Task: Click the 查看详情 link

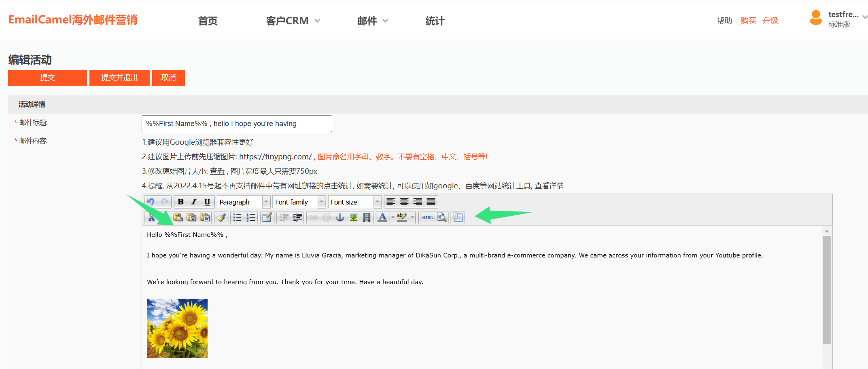Action: pos(549,186)
